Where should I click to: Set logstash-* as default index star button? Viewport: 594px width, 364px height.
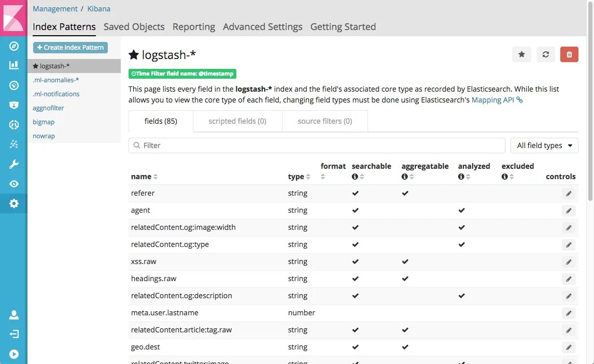pyautogui.click(x=521, y=54)
